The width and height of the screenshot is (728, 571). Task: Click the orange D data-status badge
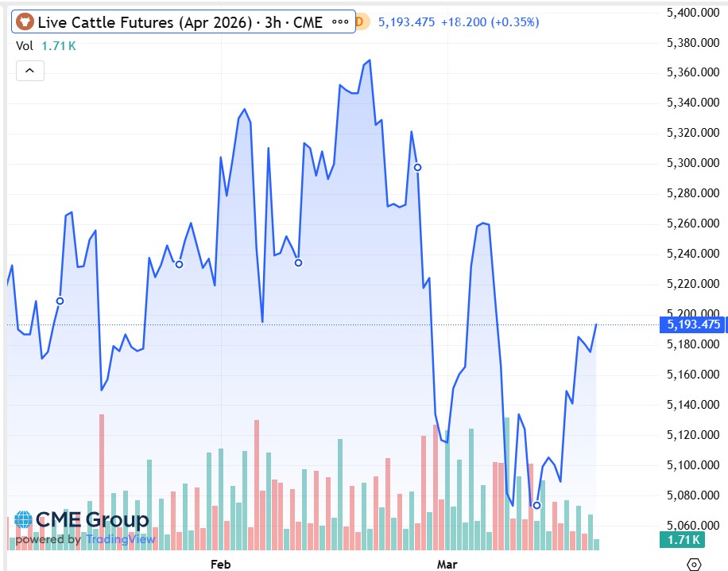pos(359,21)
